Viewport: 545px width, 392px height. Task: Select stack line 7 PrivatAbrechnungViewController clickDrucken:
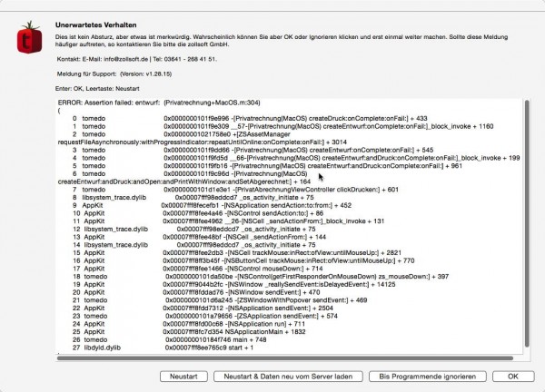tap(235, 190)
